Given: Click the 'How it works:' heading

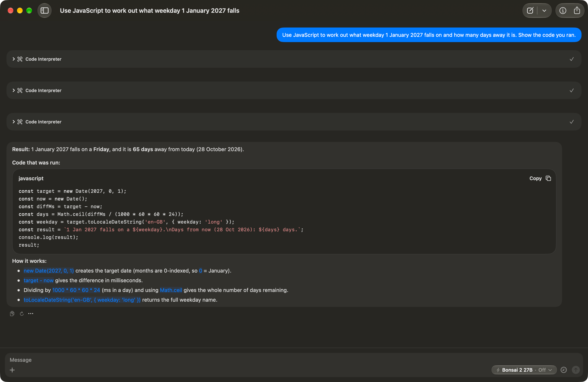Looking at the screenshot, I should point(29,261).
